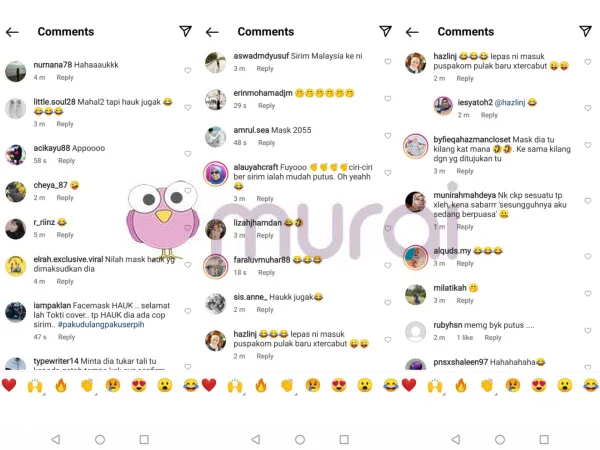Reply to the amrul.sea Mask 2055 comment
Screen dimensions: 600x450
point(266,143)
